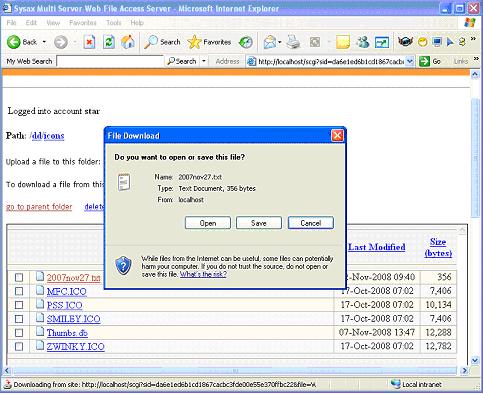Expand the Address bar URL dropdown
483x394 pixels.
pos(410,61)
